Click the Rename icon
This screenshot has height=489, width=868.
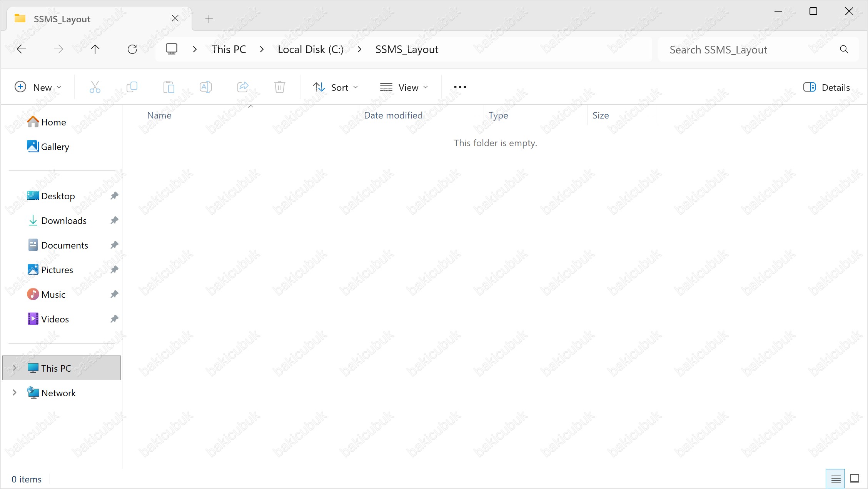pyautogui.click(x=206, y=87)
